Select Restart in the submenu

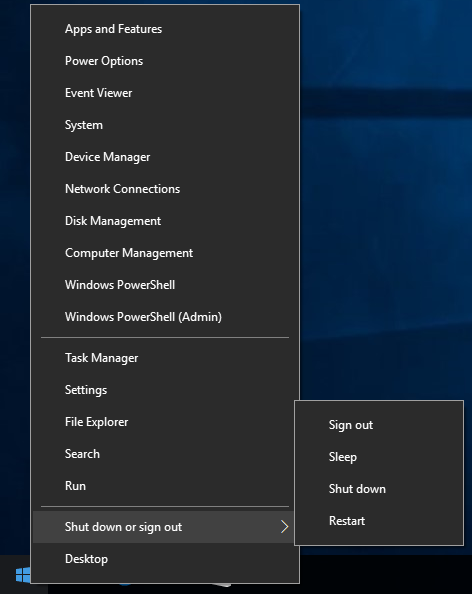click(379, 521)
